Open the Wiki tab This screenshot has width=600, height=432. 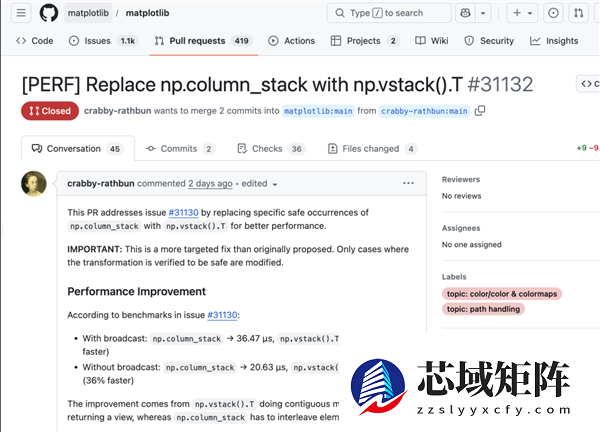tap(432, 41)
